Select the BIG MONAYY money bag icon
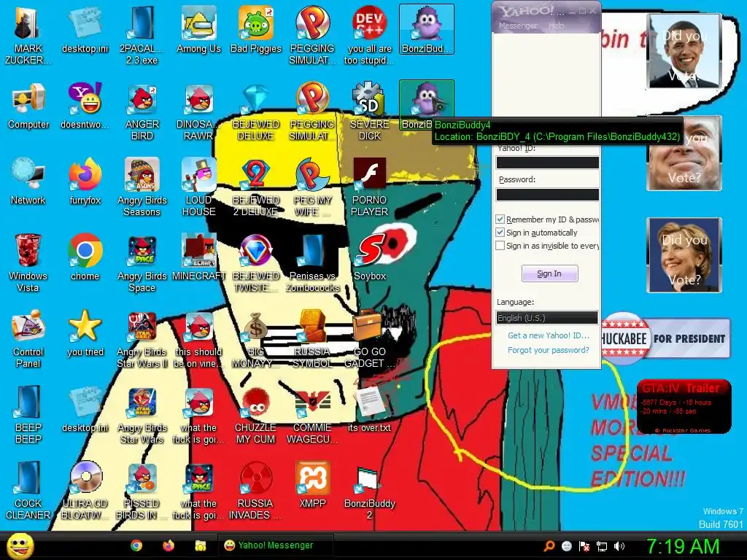Screen dimensions: 747x560 256,338
